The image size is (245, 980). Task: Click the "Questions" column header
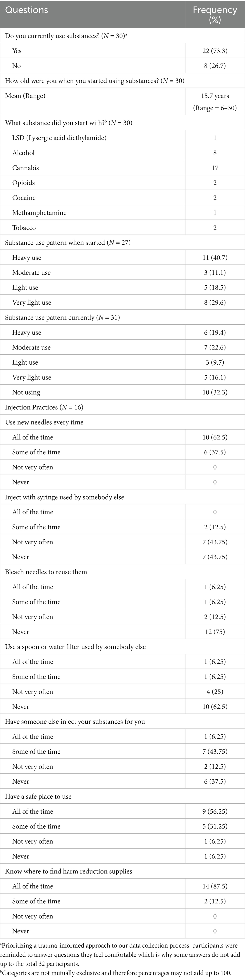pos(27,10)
